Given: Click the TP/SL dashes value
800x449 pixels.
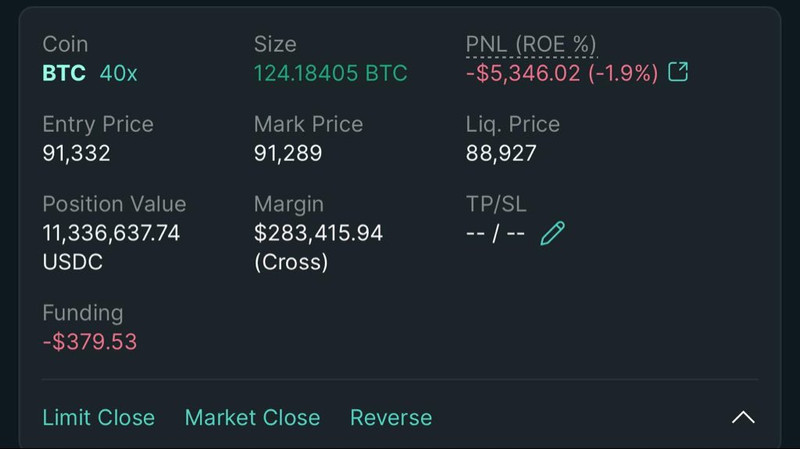Looking at the screenshot, I should click(495, 233).
